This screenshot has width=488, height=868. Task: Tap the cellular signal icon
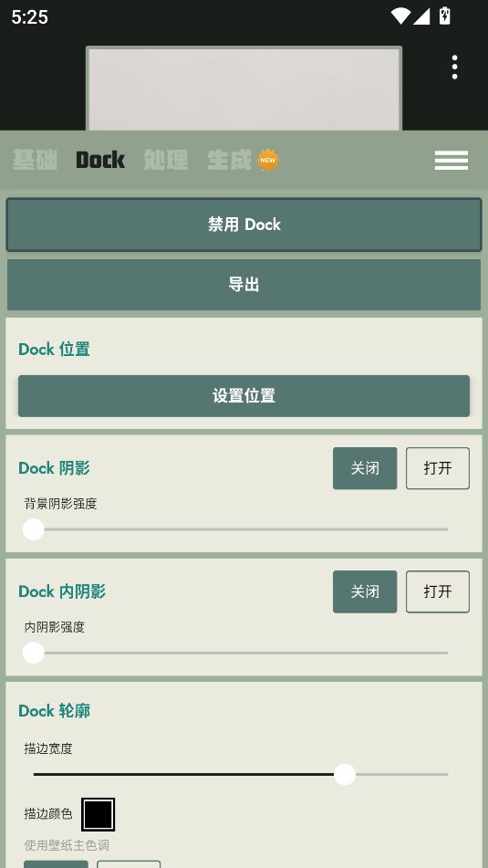click(x=421, y=16)
